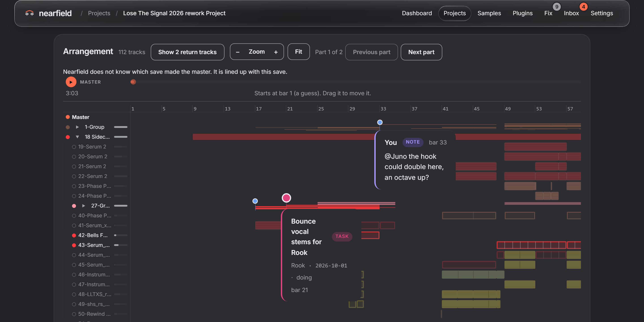Click the nearfield headphone logo icon
Image resolution: width=644 pixels, height=322 pixels.
tap(30, 13)
